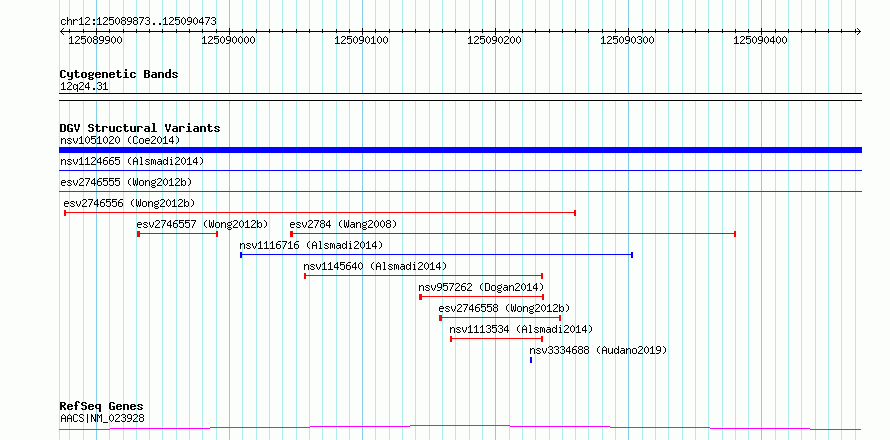
Task: Click the DGV Structural Variants heading
Action: pyautogui.click(x=140, y=128)
